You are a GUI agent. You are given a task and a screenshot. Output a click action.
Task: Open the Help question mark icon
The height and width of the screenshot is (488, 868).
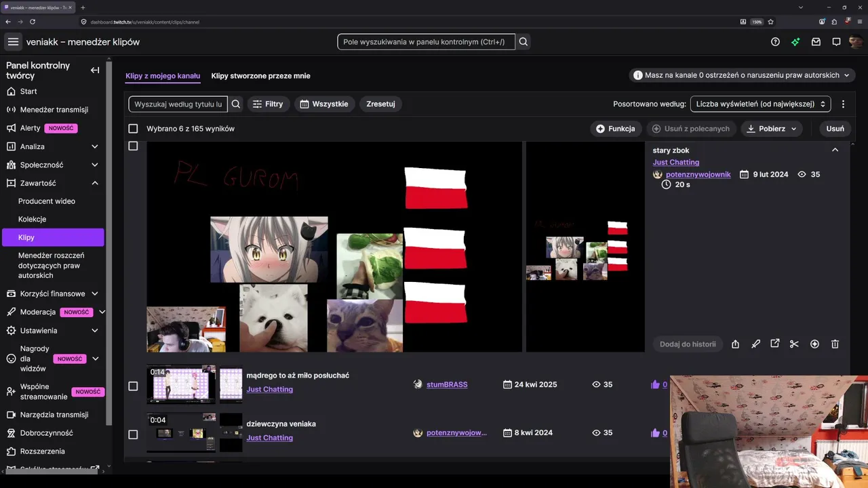[775, 42]
